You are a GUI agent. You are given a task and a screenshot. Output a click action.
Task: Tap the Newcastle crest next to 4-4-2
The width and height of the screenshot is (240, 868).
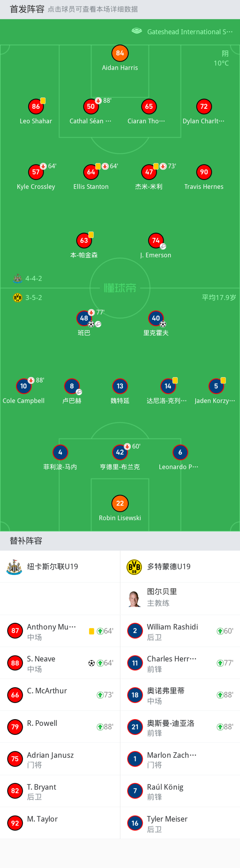click(x=18, y=278)
